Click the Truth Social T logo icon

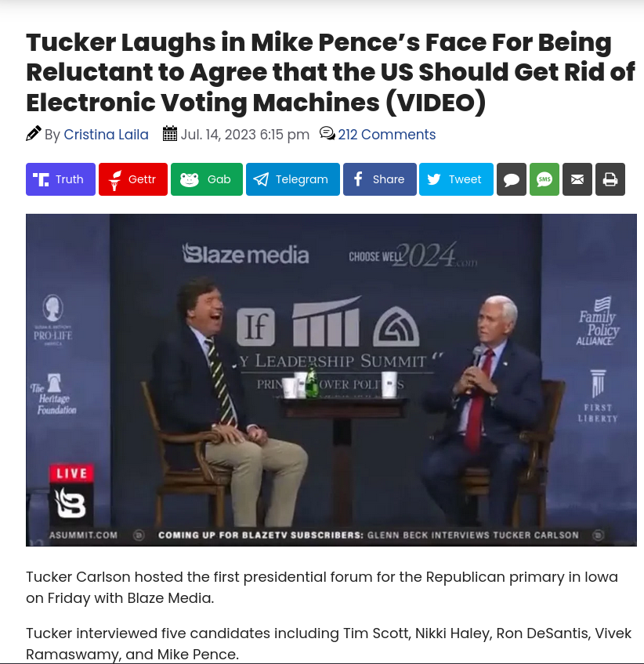pos(41,179)
